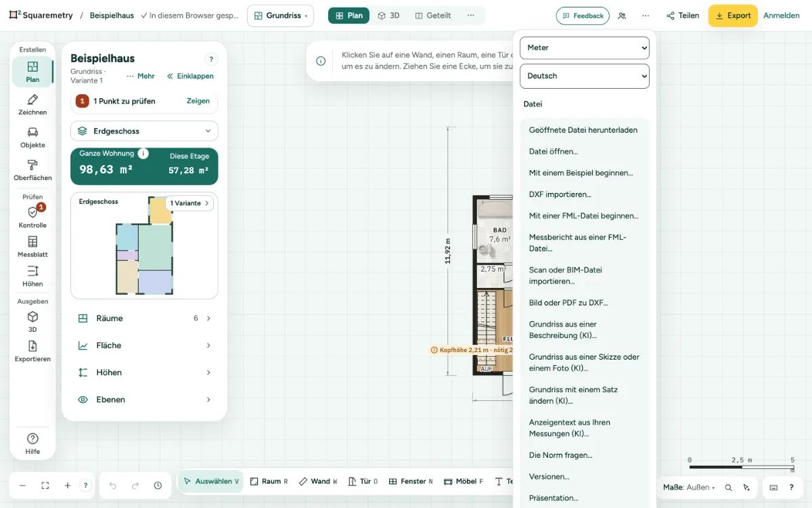Open the Plan tool in left sidebar
Viewport: 812px width, 508px height.
coord(32,72)
